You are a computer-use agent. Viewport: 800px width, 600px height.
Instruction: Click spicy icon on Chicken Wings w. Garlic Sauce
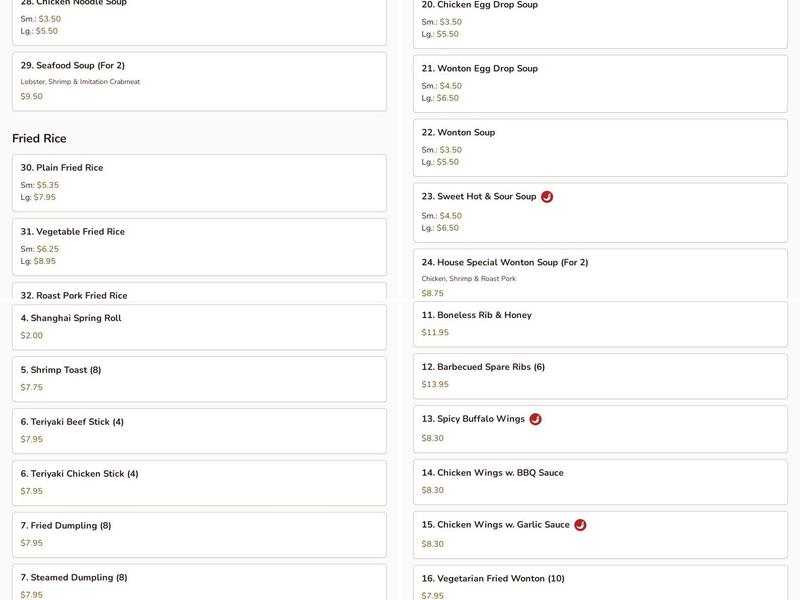click(580, 525)
